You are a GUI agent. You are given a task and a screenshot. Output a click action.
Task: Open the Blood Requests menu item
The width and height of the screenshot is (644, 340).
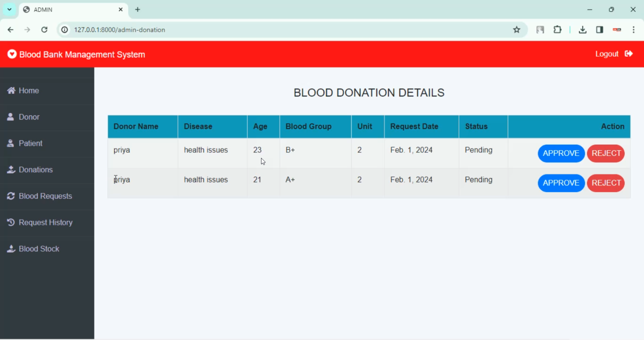(x=45, y=196)
